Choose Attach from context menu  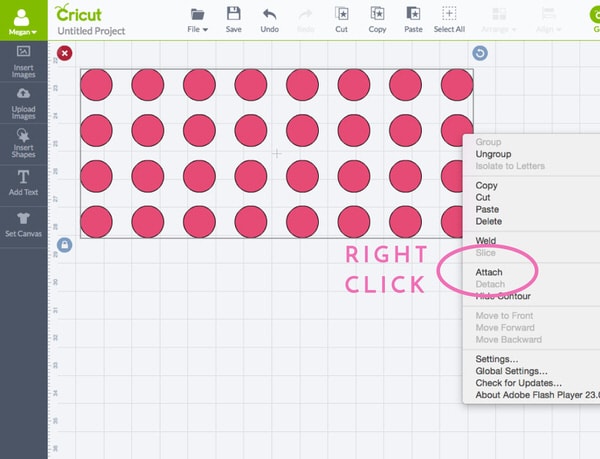489,272
